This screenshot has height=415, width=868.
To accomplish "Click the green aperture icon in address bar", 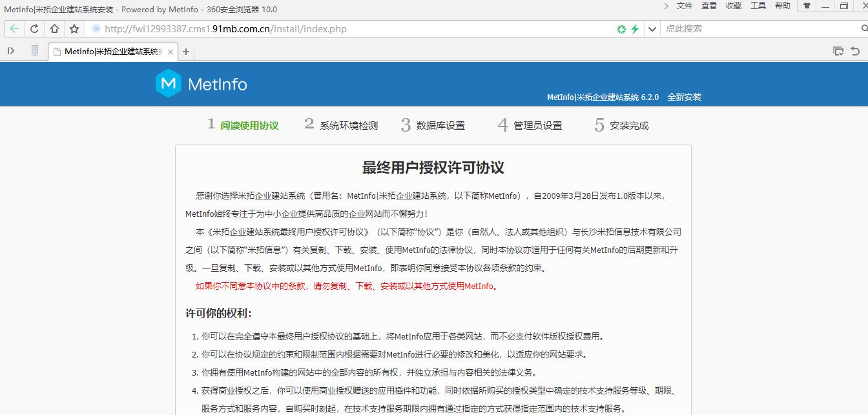I will click(x=621, y=29).
